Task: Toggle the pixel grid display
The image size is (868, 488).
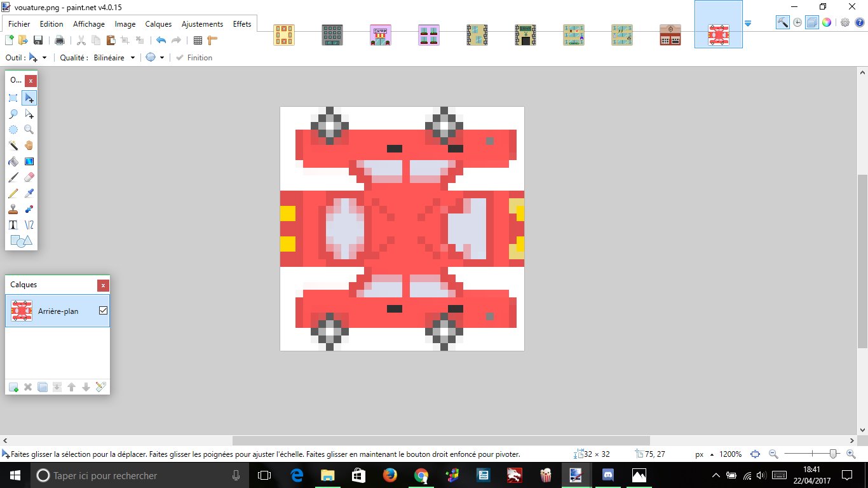Action: (198, 41)
